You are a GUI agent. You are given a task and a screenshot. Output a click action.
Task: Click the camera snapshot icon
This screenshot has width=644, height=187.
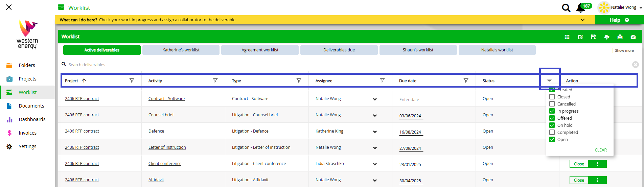(x=633, y=37)
